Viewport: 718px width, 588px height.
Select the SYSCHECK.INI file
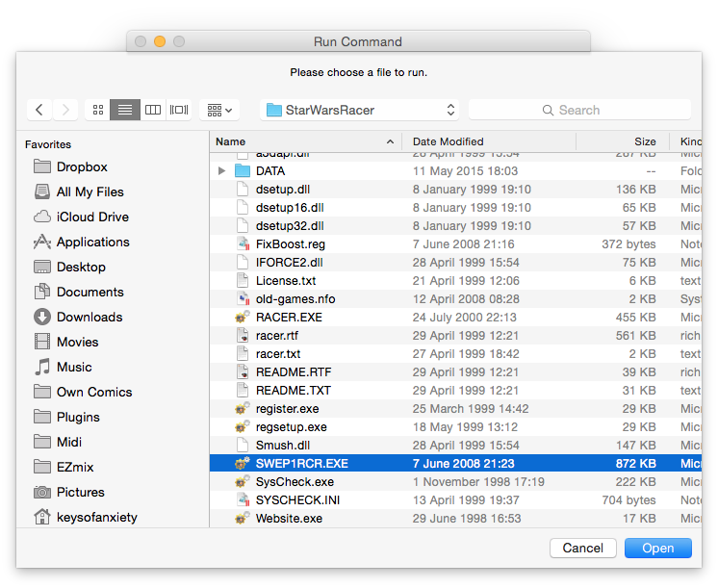point(455,500)
